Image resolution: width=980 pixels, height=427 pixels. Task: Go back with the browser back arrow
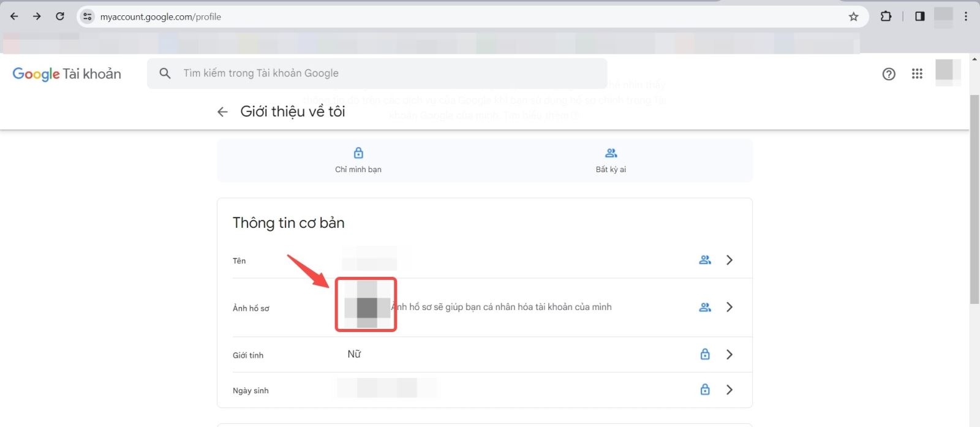tap(14, 17)
